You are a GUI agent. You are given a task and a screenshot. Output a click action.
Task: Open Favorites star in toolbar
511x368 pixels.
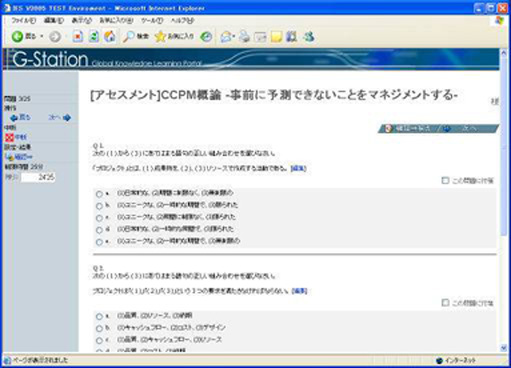click(x=160, y=37)
